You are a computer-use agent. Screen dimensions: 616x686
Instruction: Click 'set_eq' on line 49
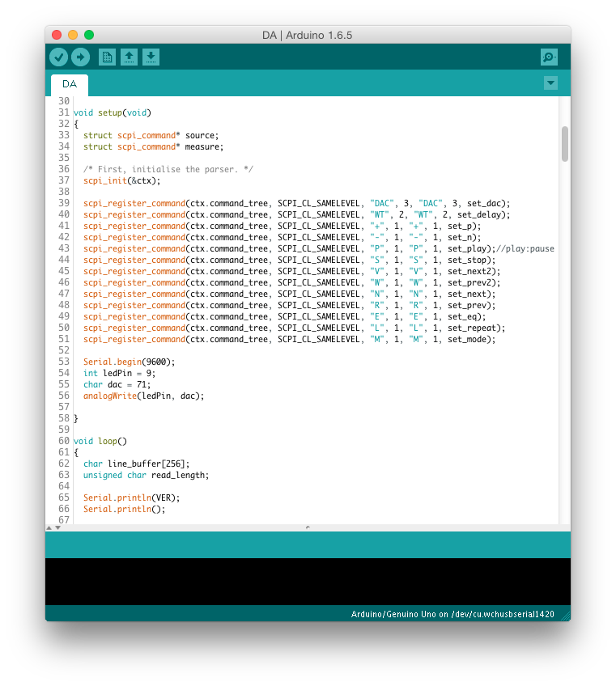(462, 317)
